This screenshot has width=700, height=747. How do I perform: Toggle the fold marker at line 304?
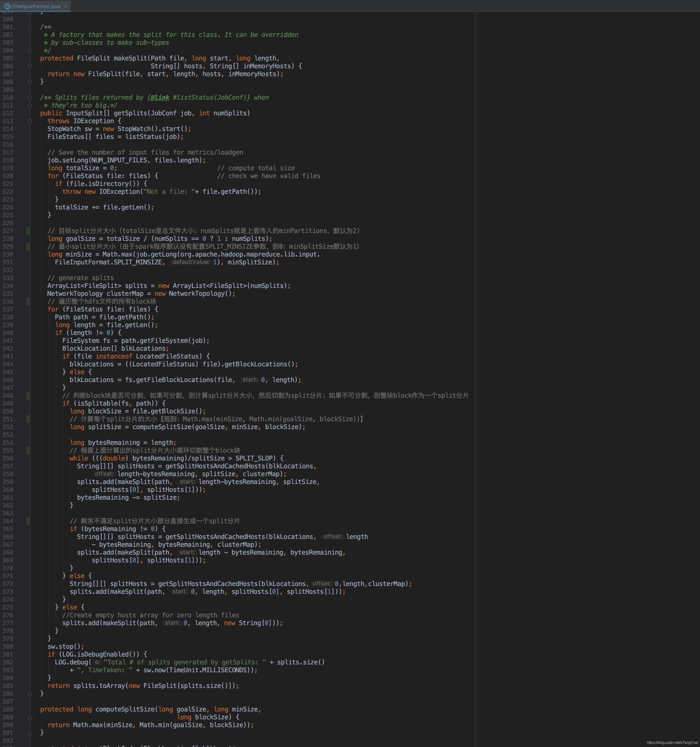(30, 50)
